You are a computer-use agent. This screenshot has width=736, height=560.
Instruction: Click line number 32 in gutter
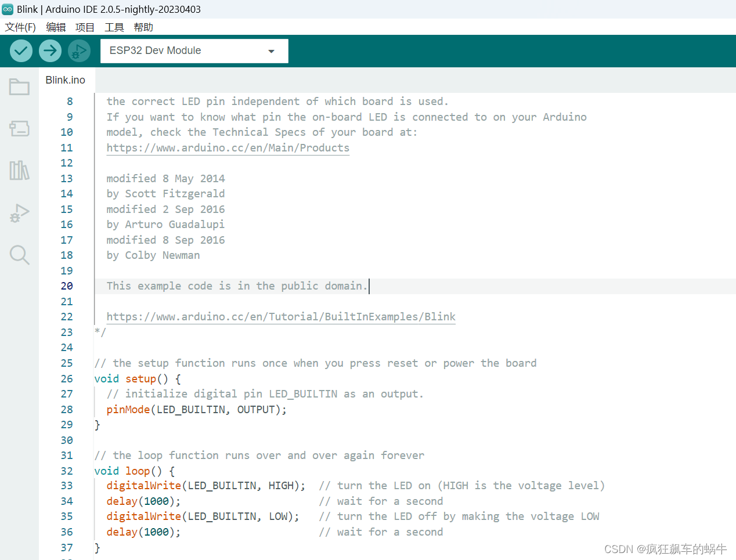(67, 471)
